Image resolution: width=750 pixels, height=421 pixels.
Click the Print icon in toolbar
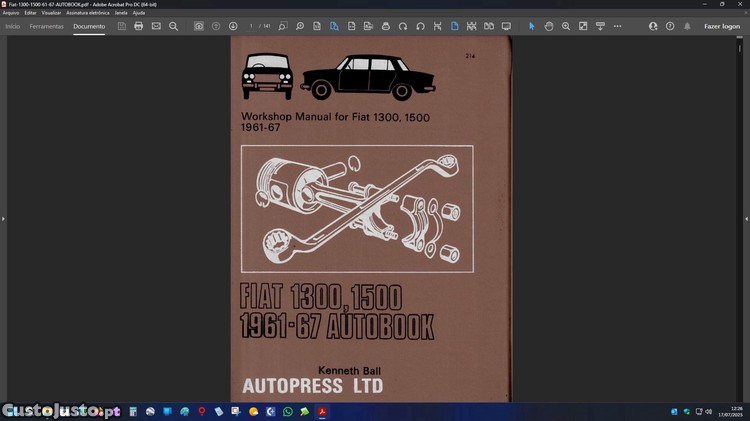tap(138, 26)
